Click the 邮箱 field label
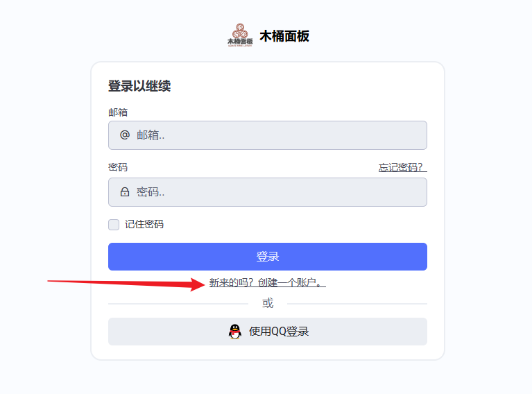 click(x=118, y=112)
